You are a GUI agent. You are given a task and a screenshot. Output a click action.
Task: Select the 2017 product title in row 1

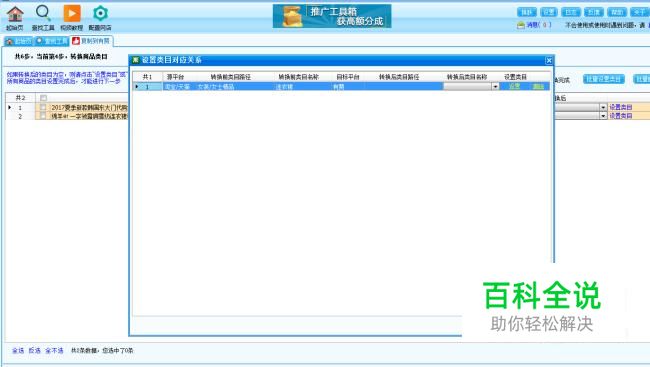89,107
